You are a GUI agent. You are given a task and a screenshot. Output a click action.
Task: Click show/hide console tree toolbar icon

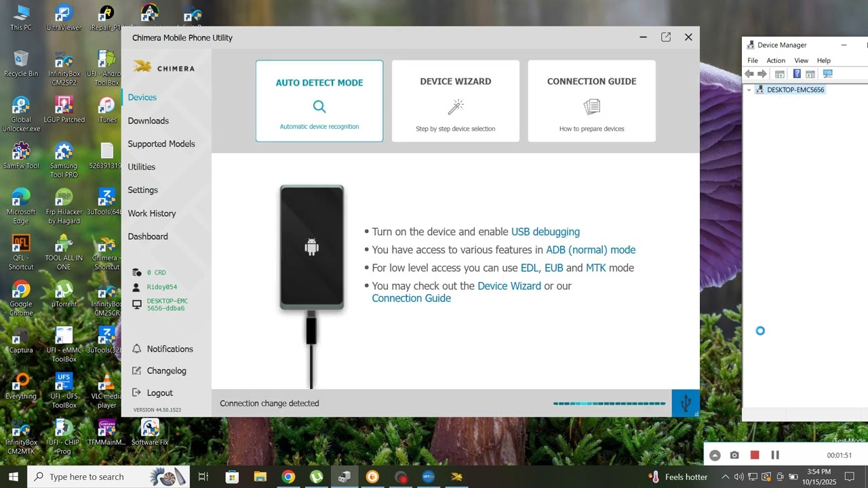click(780, 74)
